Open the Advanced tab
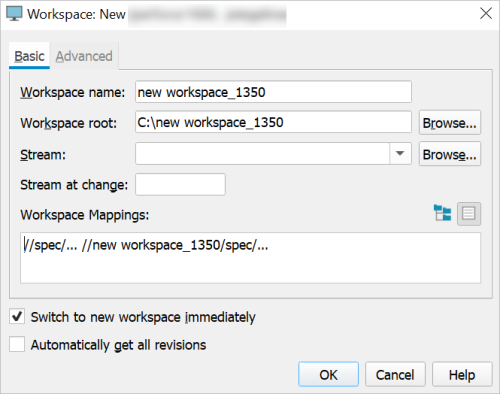Screen dimensions: 500x394 [x=84, y=56]
